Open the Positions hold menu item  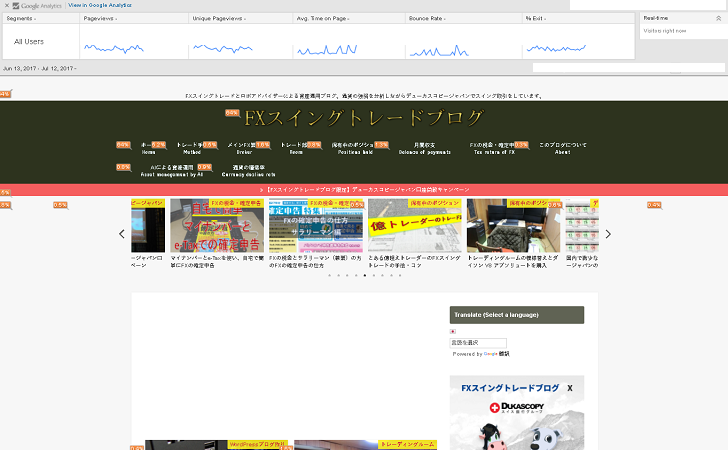point(355,148)
